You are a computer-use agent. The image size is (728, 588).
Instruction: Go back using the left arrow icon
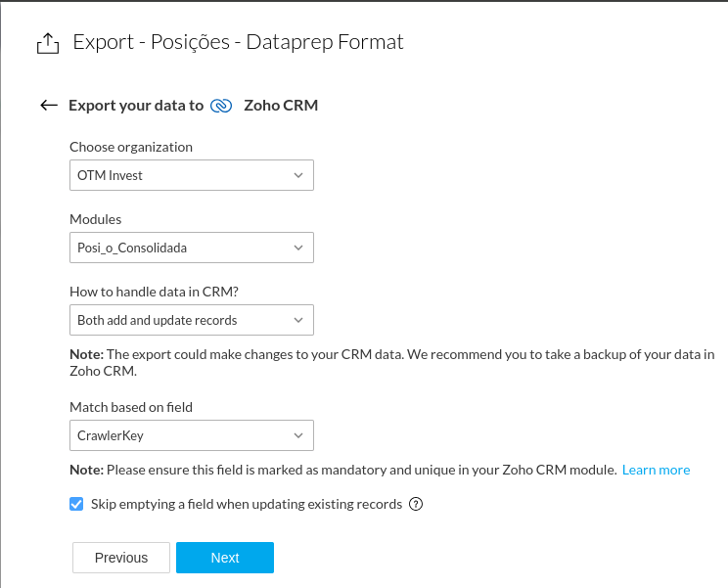tap(49, 106)
